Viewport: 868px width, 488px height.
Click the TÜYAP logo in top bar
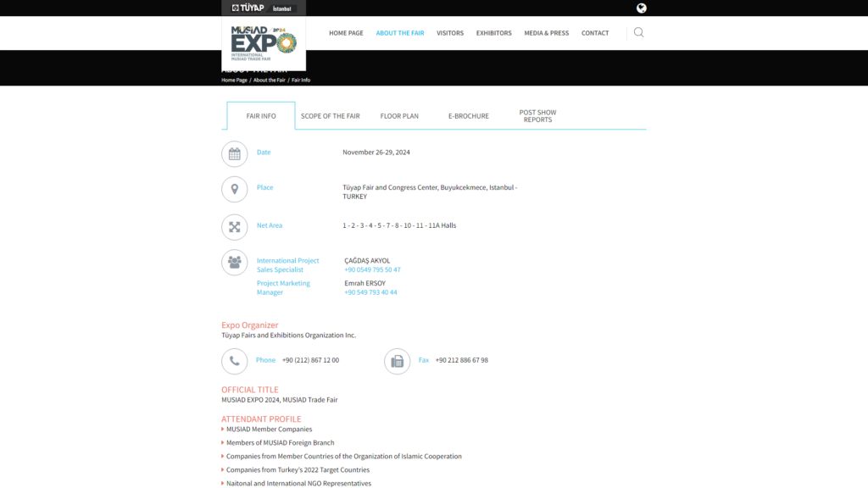[248, 8]
